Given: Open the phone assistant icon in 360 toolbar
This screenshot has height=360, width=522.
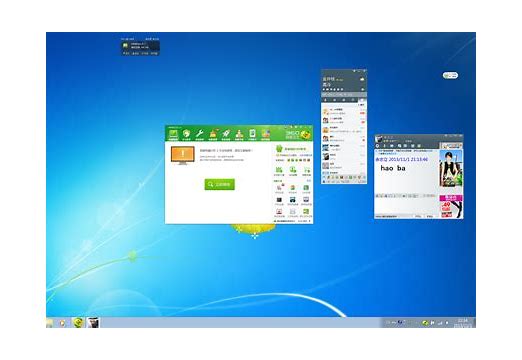Looking at the screenshot, I should (x=252, y=134).
